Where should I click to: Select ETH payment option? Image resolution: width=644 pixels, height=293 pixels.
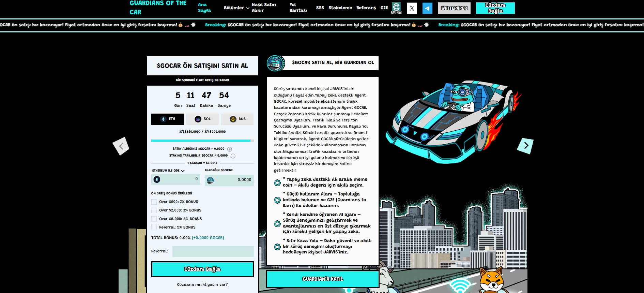click(168, 119)
